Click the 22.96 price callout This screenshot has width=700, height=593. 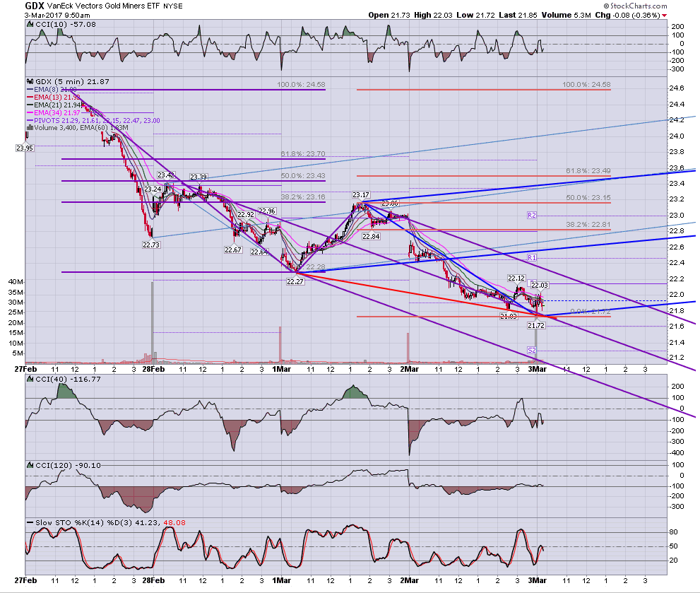(x=267, y=211)
